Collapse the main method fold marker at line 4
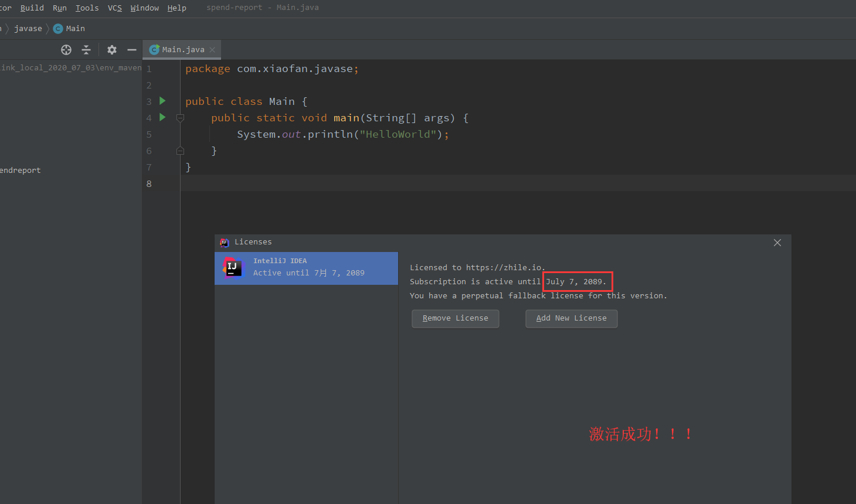 [x=180, y=118]
